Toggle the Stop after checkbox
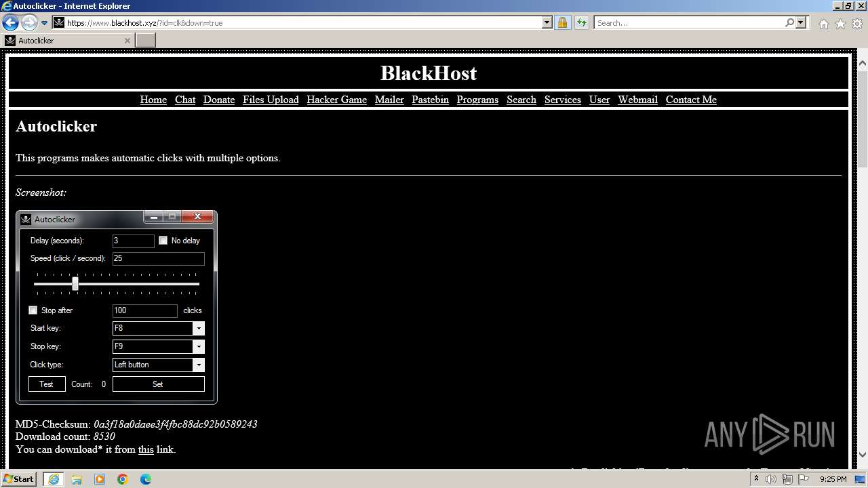Image resolution: width=868 pixels, height=488 pixels. click(33, 310)
